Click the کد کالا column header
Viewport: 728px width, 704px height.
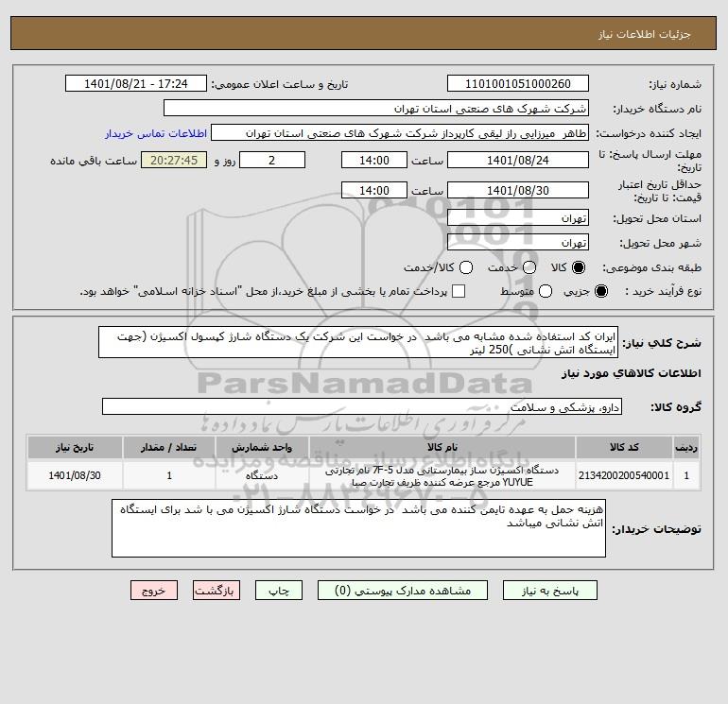pyautogui.click(x=624, y=447)
